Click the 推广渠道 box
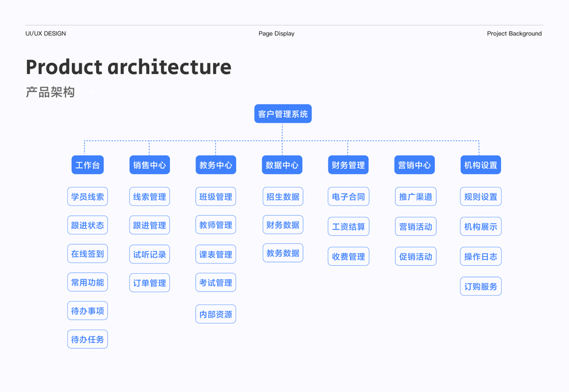Image resolution: width=569 pixels, height=392 pixels. tap(415, 197)
